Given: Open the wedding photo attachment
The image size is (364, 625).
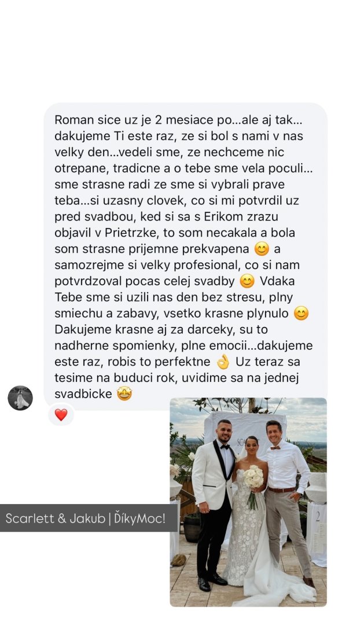Looking at the screenshot, I should [x=248, y=502].
